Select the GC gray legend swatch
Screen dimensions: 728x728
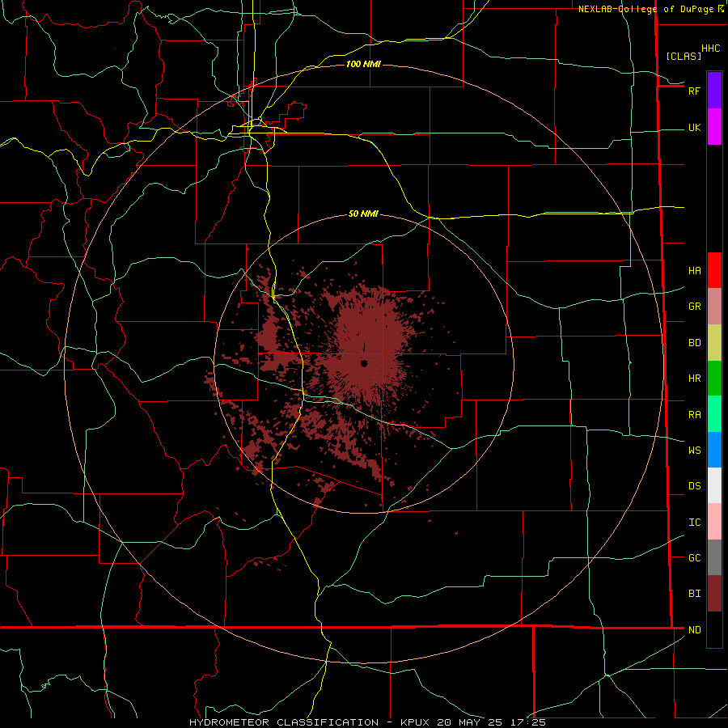click(714, 557)
